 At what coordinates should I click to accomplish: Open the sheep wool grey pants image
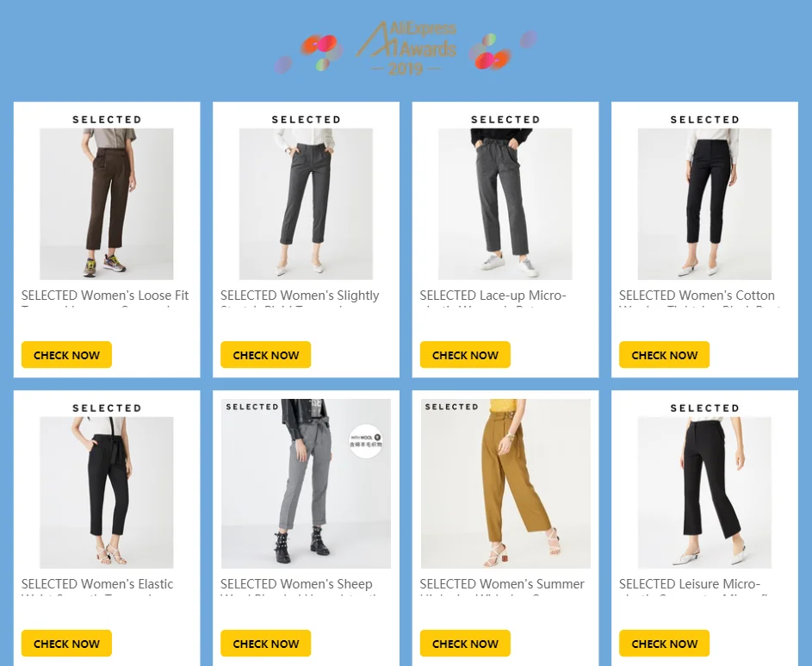point(306,484)
